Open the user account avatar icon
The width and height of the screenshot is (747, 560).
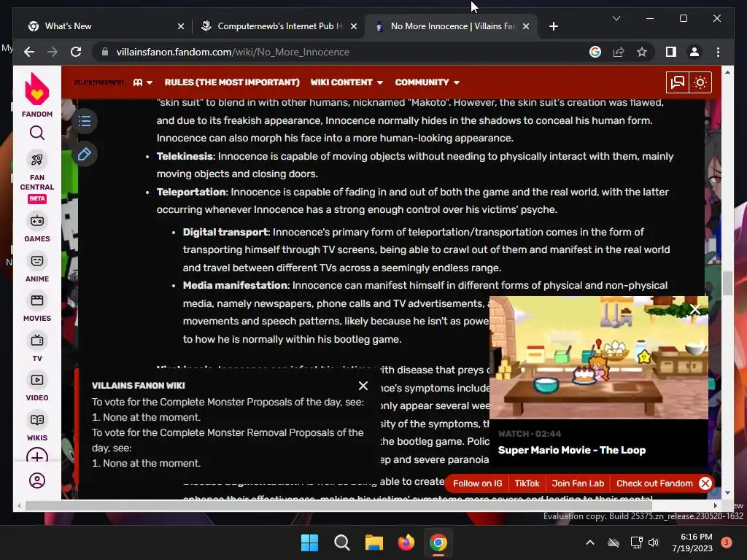point(37,480)
